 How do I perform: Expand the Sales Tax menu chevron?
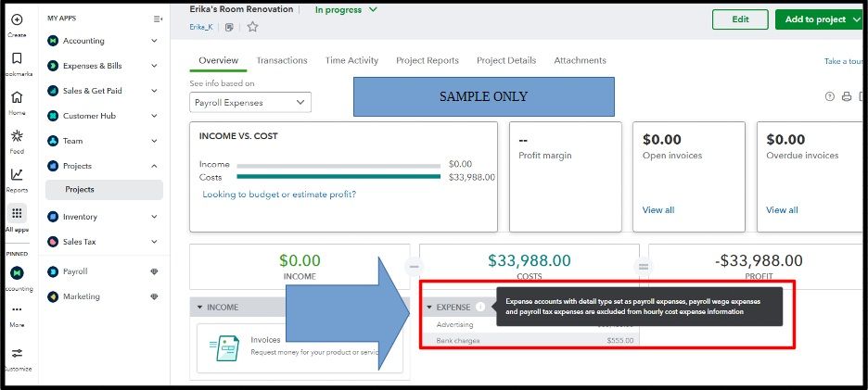(x=155, y=242)
